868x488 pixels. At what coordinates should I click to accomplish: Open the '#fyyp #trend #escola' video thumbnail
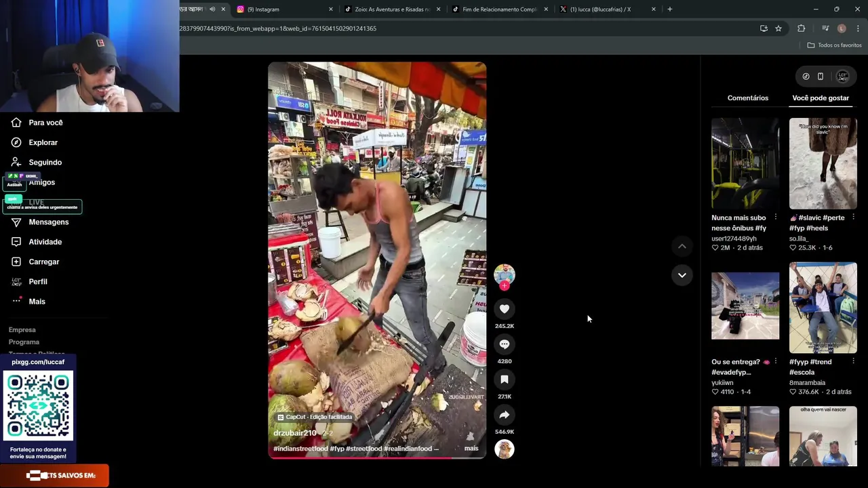(x=823, y=308)
